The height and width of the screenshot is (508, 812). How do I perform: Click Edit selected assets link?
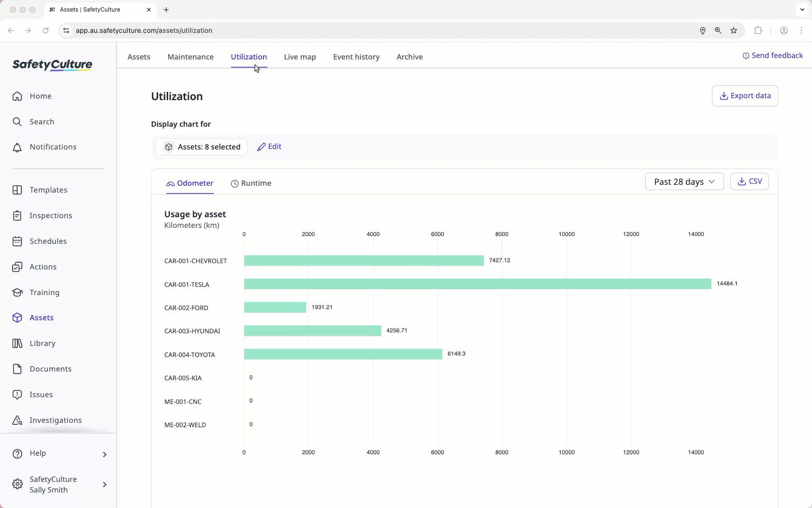click(269, 147)
